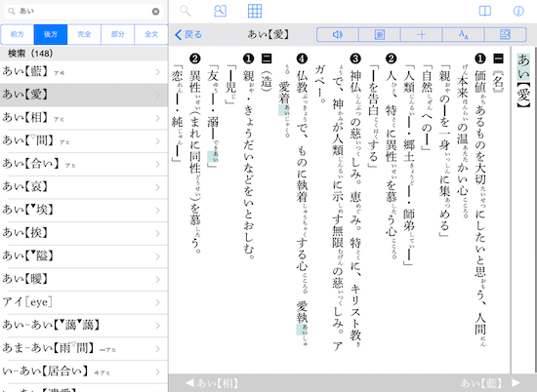Open the あい【愛】 result row
The width and height of the screenshot is (537, 392).
84,95
